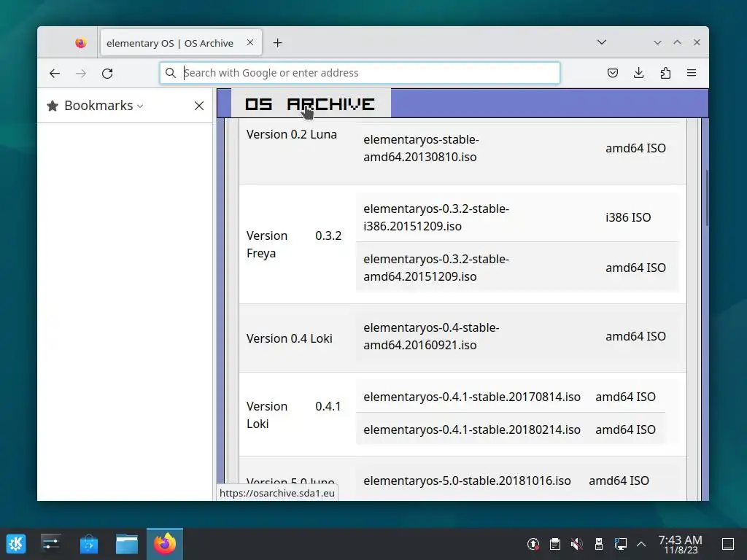Open the KDE application launcher

coord(16,544)
